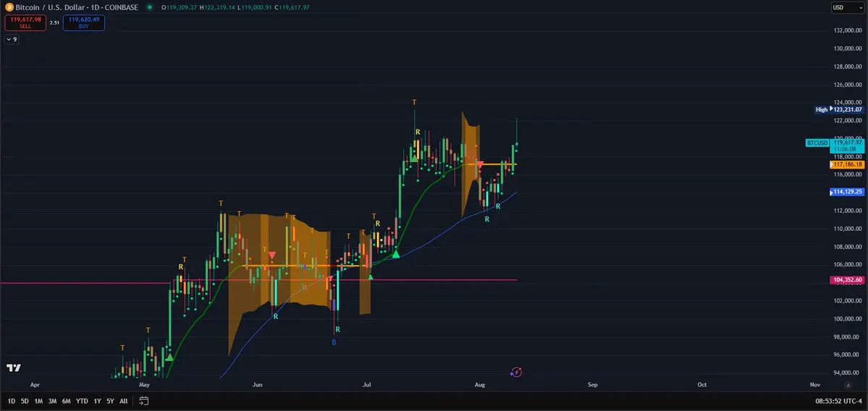The width and height of the screenshot is (868, 411).
Task: Click the 126,000.00 price axis label
Action: pos(848,85)
